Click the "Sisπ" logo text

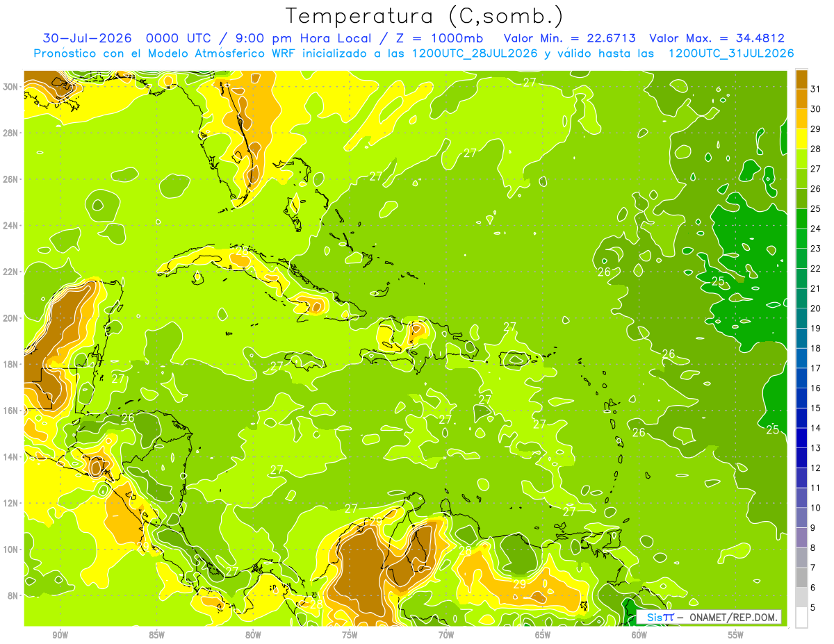point(660,617)
